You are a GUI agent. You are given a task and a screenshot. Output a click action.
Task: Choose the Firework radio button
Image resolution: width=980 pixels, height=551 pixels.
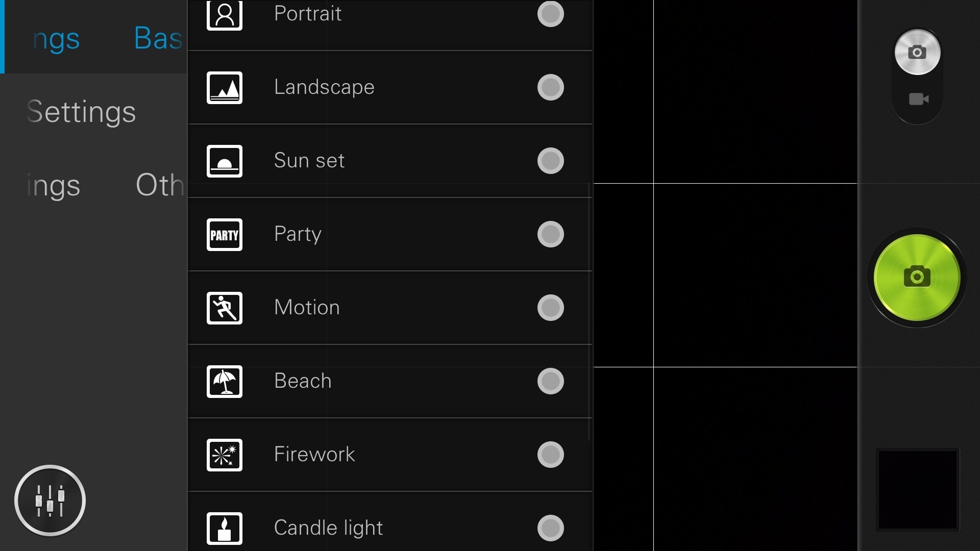pyautogui.click(x=550, y=455)
